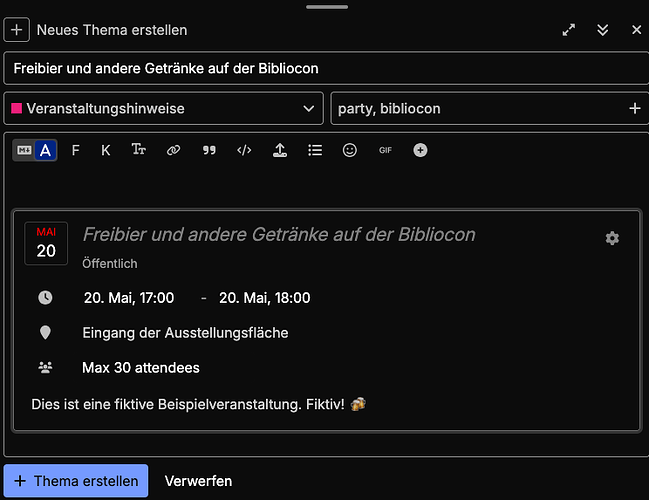Apply italic formatting with K button

106,150
